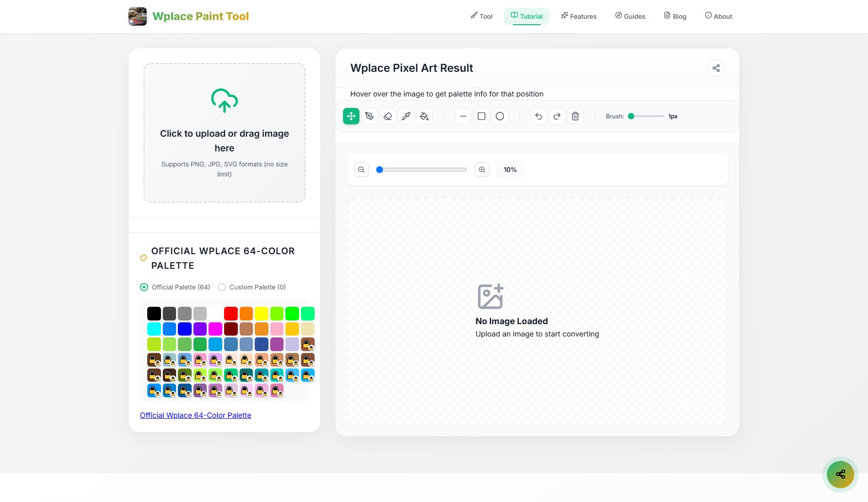Viewport: 868px width, 502px height.
Task: Pick the pure blue color swatch
Action: pos(185,329)
